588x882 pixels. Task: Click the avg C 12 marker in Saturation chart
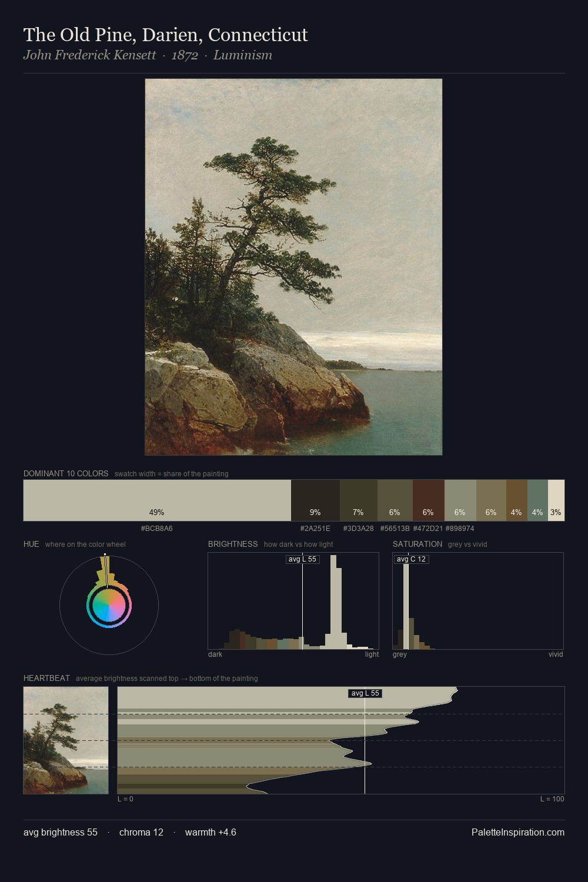coord(410,559)
